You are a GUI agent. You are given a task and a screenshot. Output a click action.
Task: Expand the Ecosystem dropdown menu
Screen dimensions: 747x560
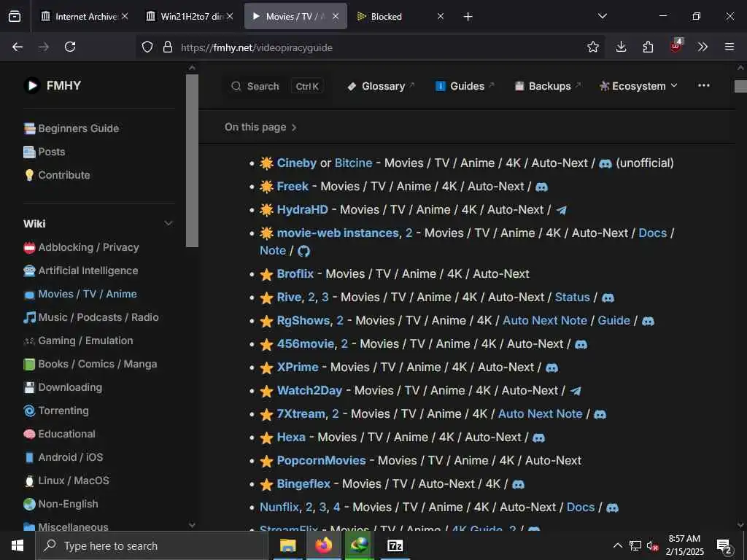[638, 86]
